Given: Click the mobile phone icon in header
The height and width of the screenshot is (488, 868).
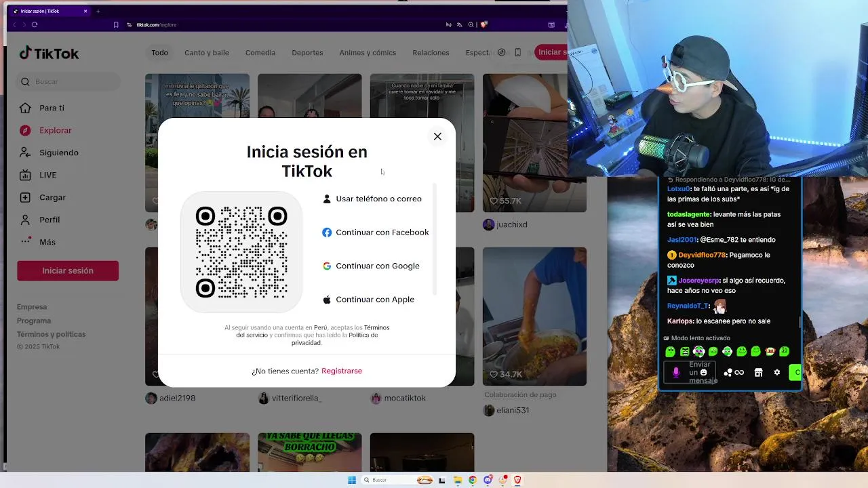Looking at the screenshot, I should tap(518, 52).
